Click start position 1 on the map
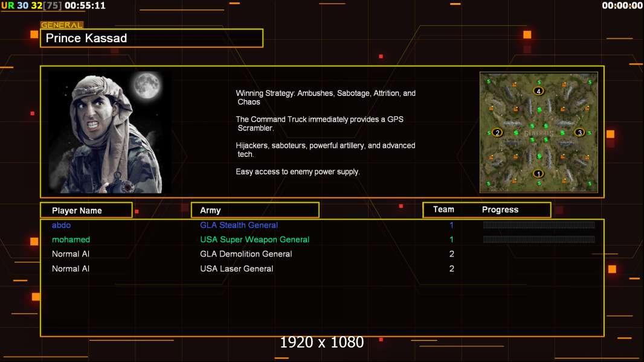The height and width of the screenshot is (362, 644). [x=538, y=174]
